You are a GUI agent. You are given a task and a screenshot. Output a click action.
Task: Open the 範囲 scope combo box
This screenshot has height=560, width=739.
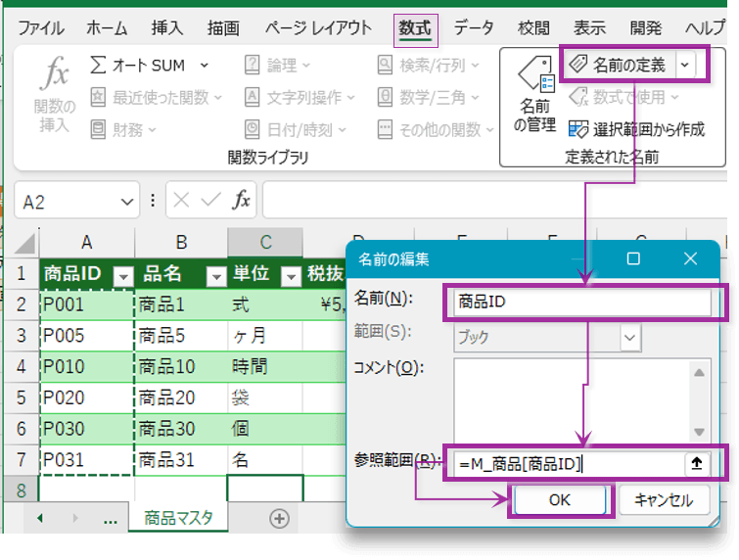[547, 338]
